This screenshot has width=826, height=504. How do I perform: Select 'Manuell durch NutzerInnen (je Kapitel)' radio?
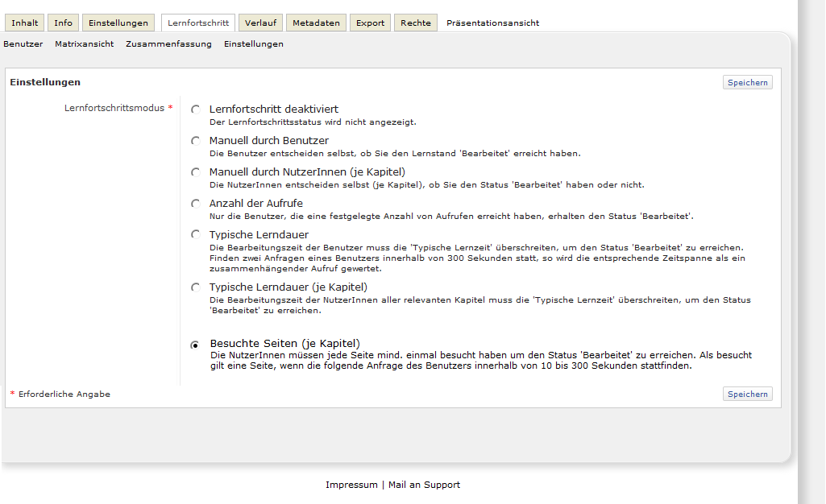(195, 172)
